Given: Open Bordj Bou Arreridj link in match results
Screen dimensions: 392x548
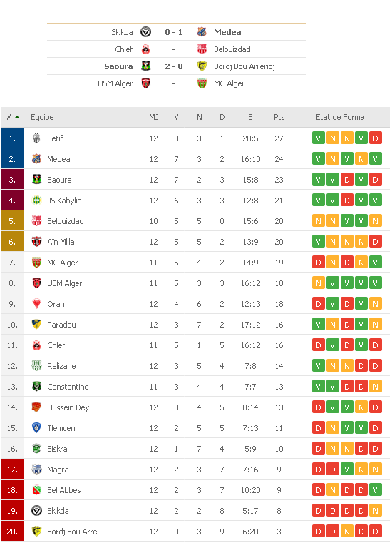Looking at the screenshot, I should click(244, 66).
